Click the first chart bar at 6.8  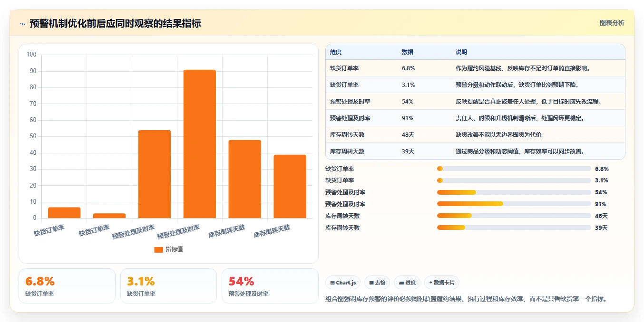pyautogui.click(x=64, y=213)
